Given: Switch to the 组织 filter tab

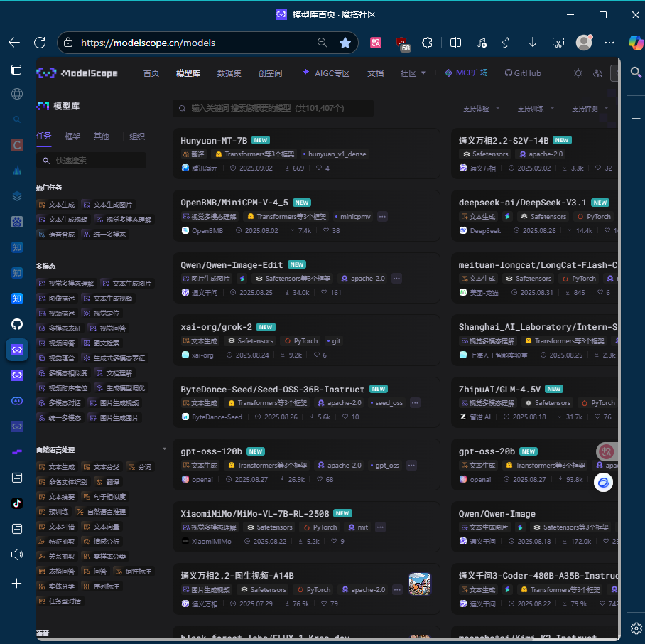Looking at the screenshot, I should coord(137,136).
